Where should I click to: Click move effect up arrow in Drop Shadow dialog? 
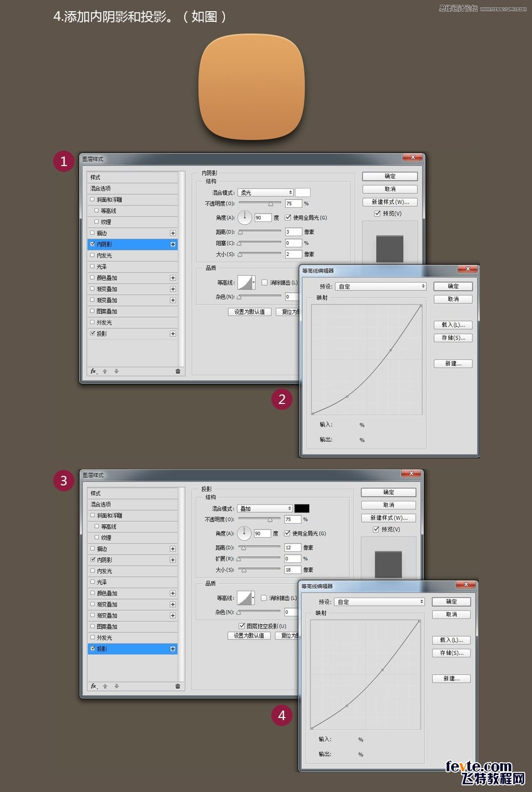(x=105, y=686)
